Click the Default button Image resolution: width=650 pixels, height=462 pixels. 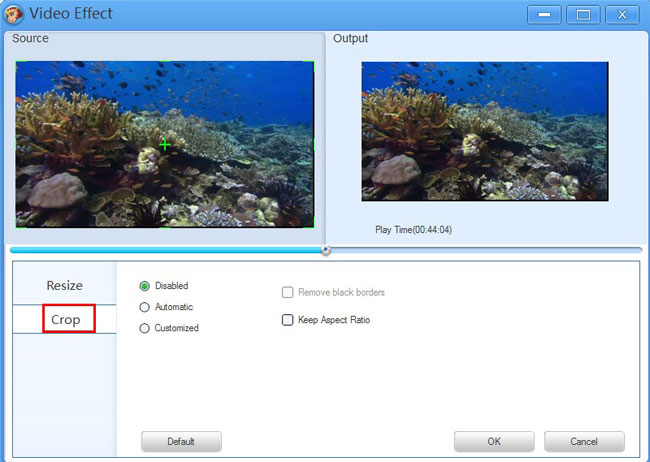[181, 442]
